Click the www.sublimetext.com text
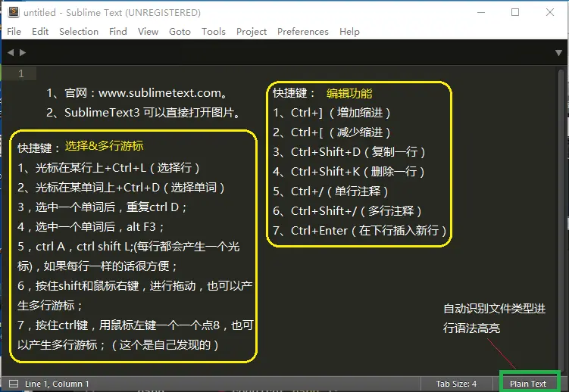Screen dimensions: 569x392 [x=160, y=93]
